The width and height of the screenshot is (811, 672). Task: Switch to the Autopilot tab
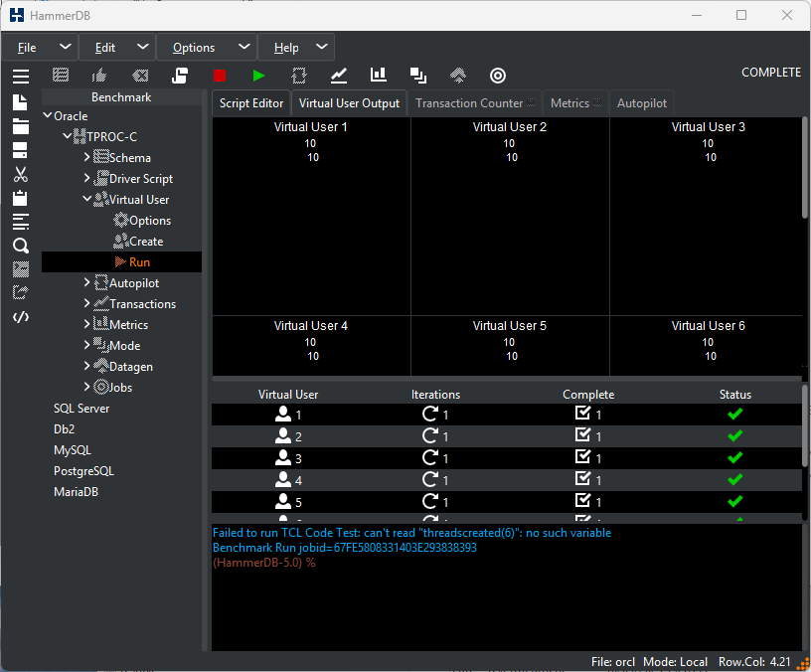(x=642, y=103)
